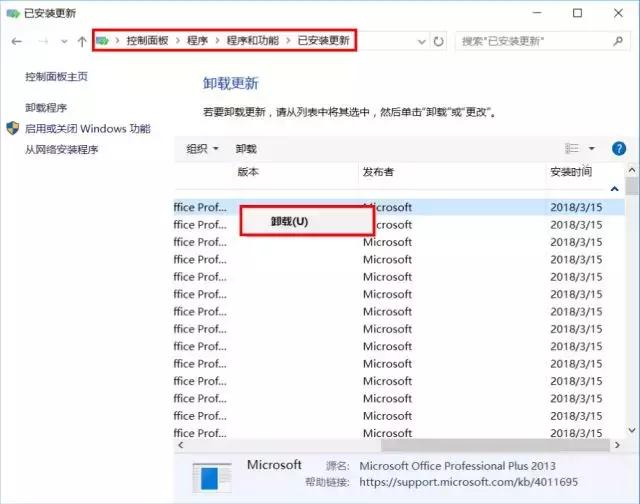Image resolution: width=640 pixels, height=504 pixels.
Task: Click the Microsoft Office thumbnail in details pane
Action: click(x=212, y=477)
